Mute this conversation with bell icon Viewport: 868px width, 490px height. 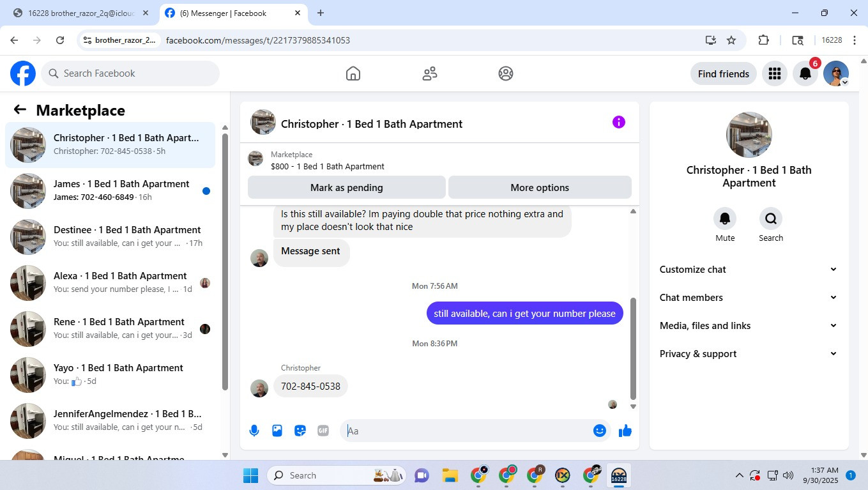pos(725,218)
